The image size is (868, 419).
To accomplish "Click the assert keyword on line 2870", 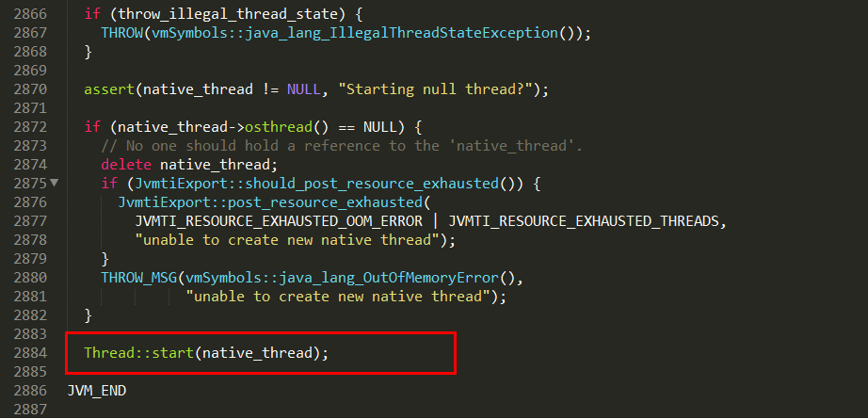I will (109, 89).
